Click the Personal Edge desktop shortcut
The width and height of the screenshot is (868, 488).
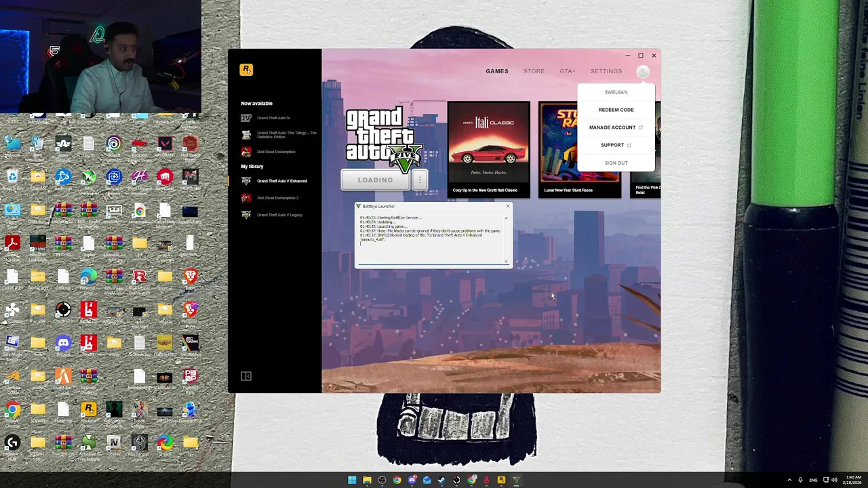pos(88,280)
